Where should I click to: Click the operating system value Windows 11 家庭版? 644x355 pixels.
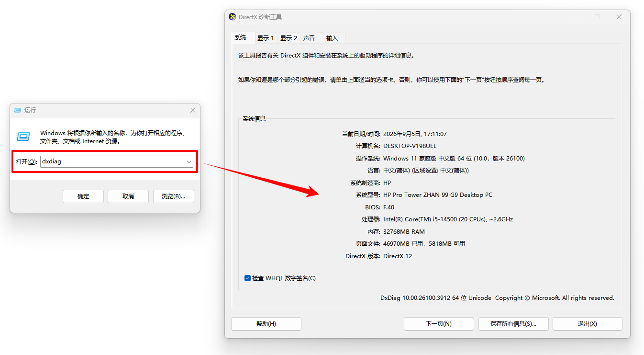coord(454,159)
